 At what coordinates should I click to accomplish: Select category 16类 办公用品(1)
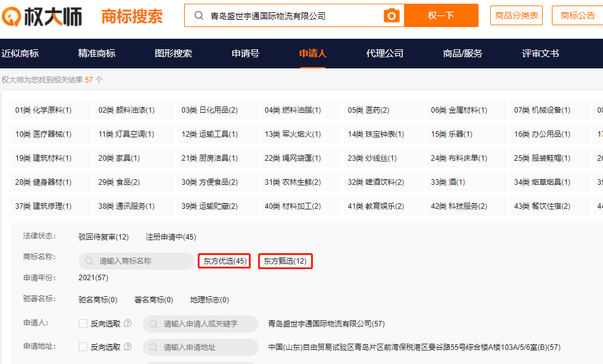[550, 134]
